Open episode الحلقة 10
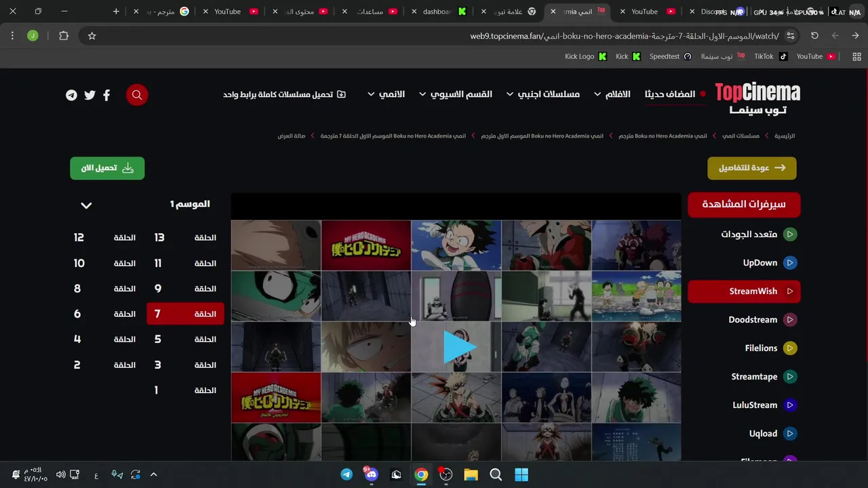Image resolution: width=868 pixels, height=488 pixels. pyautogui.click(x=105, y=263)
